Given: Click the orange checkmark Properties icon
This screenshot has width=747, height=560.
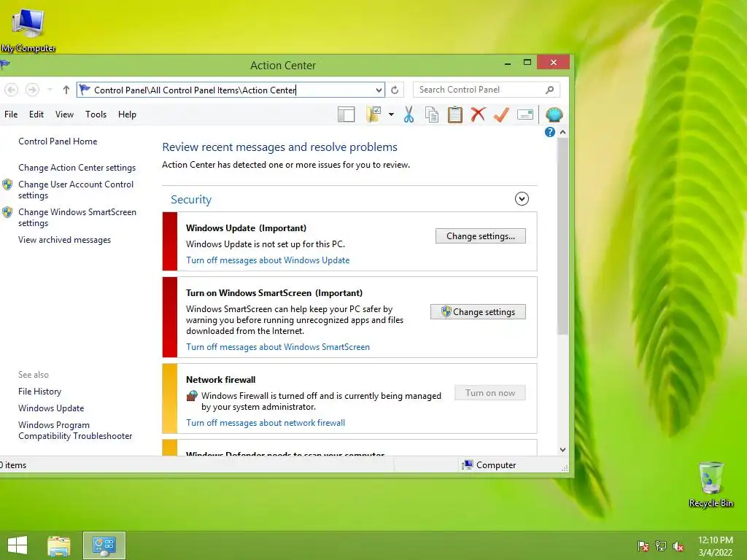Looking at the screenshot, I should pos(501,114).
